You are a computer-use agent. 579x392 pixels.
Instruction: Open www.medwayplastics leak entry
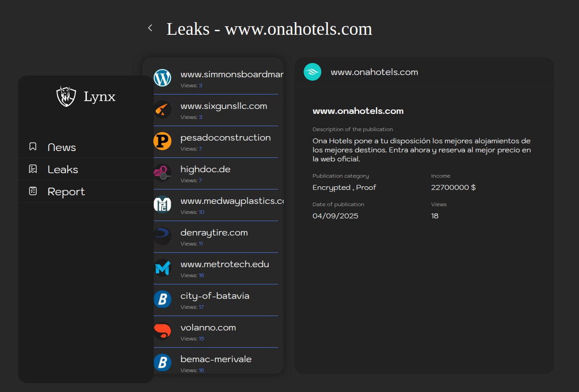coord(216,205)
